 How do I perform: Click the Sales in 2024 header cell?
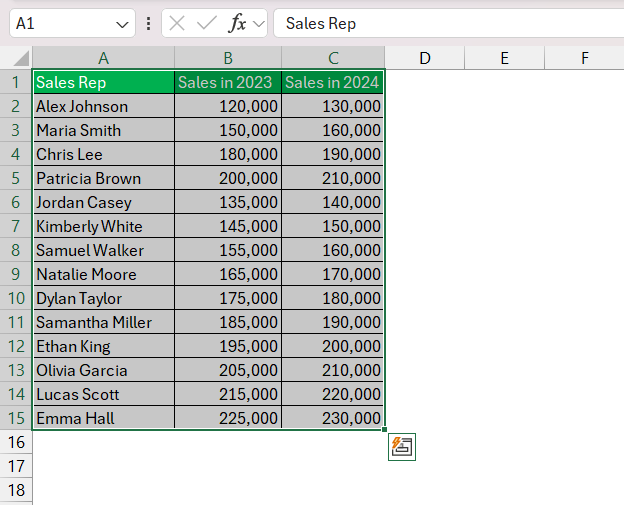point(333,82)
